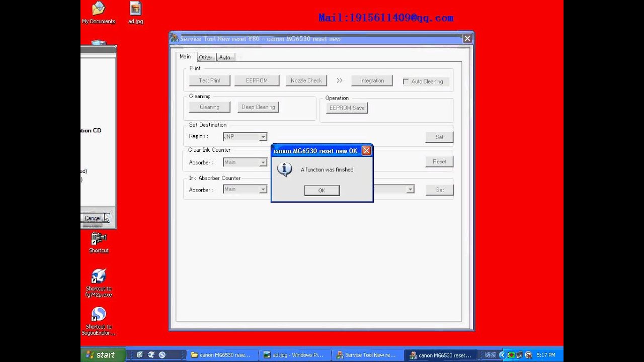Viewport: 644px width, 362px height.
Task: Click the 'A function was finished' message text
Action: (327, 170)
